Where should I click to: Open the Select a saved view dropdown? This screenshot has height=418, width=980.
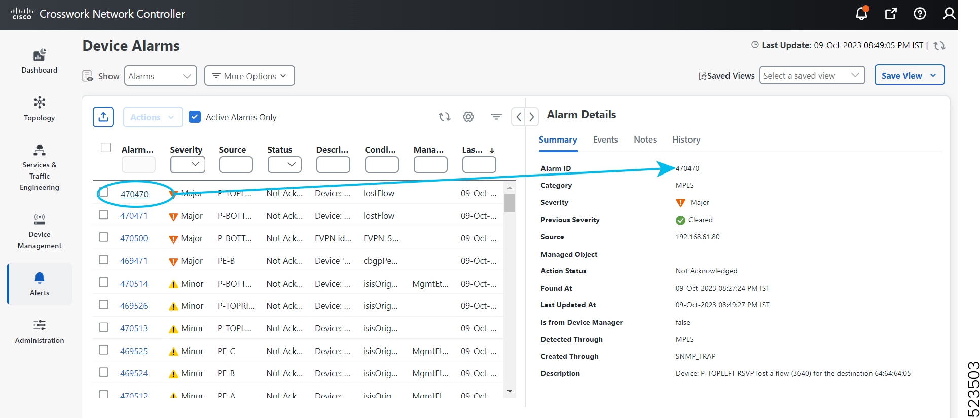[812, 76]
